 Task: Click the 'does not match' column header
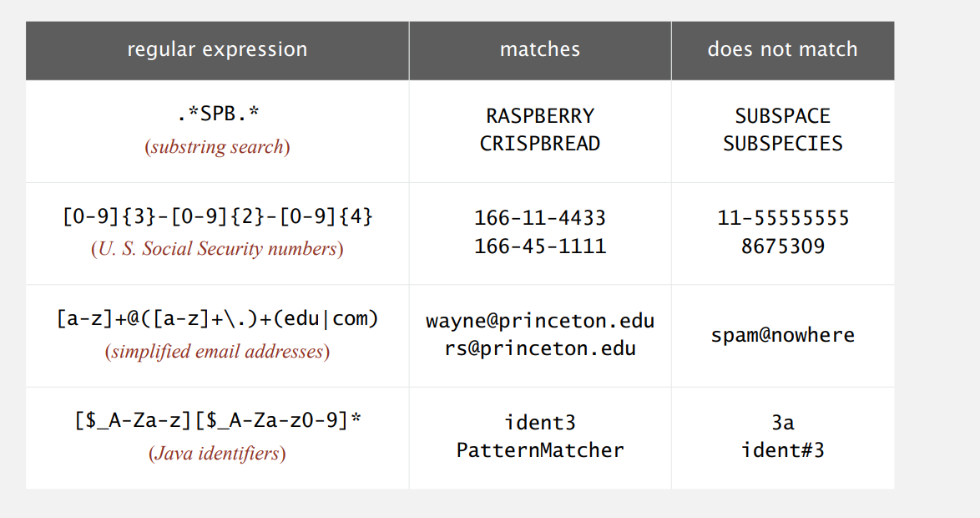(782, 50)
